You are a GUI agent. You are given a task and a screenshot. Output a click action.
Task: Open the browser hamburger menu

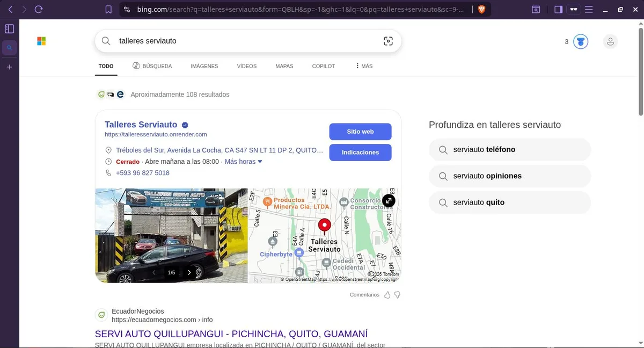pyautogui.click(x=589, y=9)
